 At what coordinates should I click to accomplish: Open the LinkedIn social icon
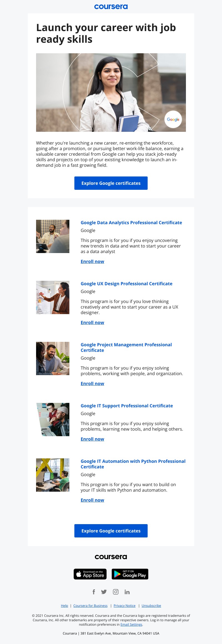coord(127,592)
